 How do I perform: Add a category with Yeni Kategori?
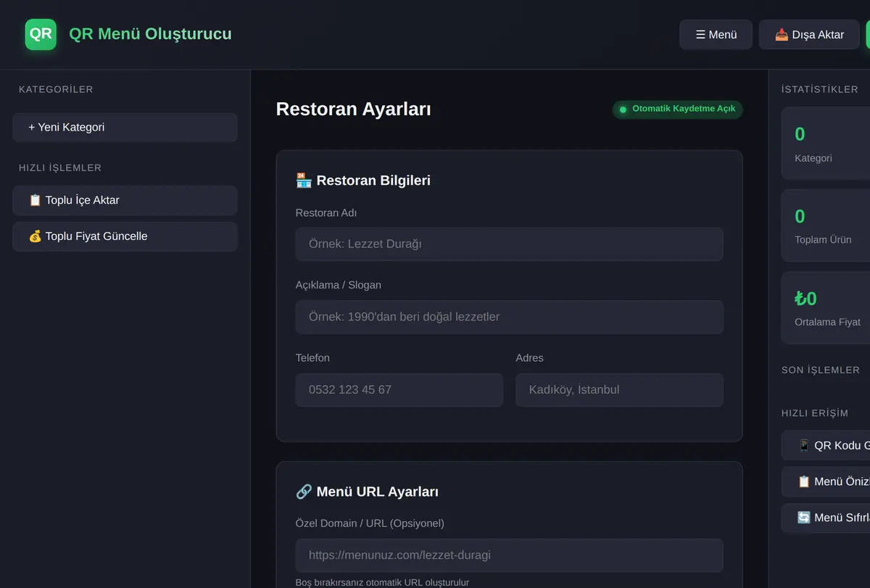[125, 128]
